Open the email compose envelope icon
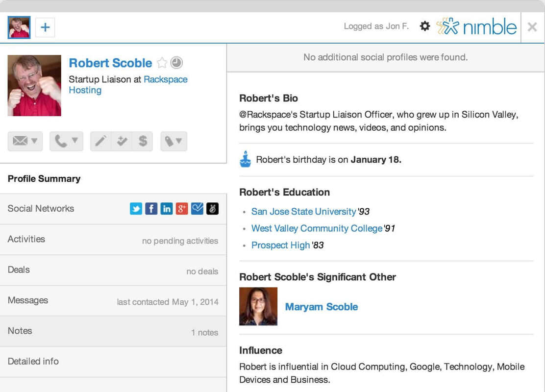The image size is (545, 392). tap(20, 141)
